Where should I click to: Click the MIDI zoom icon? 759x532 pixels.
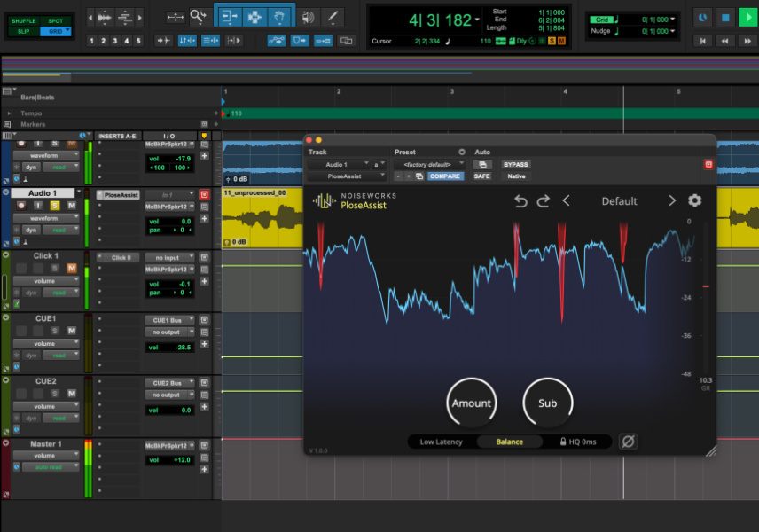point(125,18)
